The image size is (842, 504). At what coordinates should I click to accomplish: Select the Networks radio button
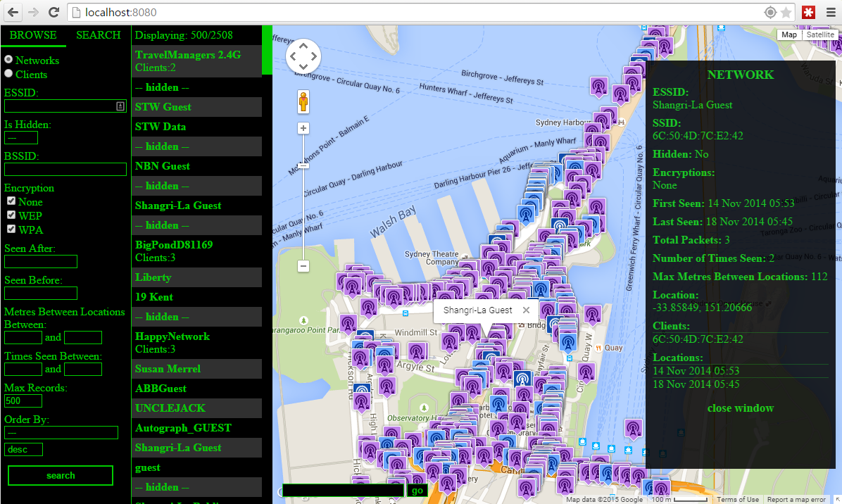(x=8, y=60)
